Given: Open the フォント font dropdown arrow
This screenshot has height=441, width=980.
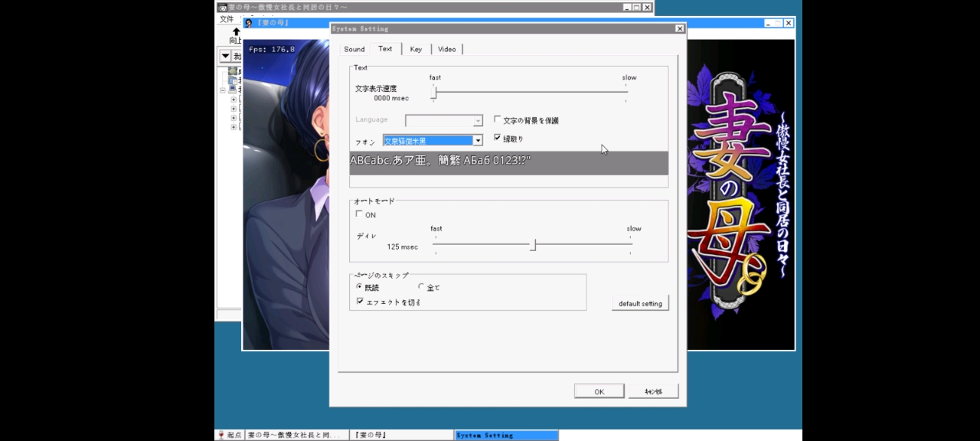Looking at the screenshot, I should [477, 141].
